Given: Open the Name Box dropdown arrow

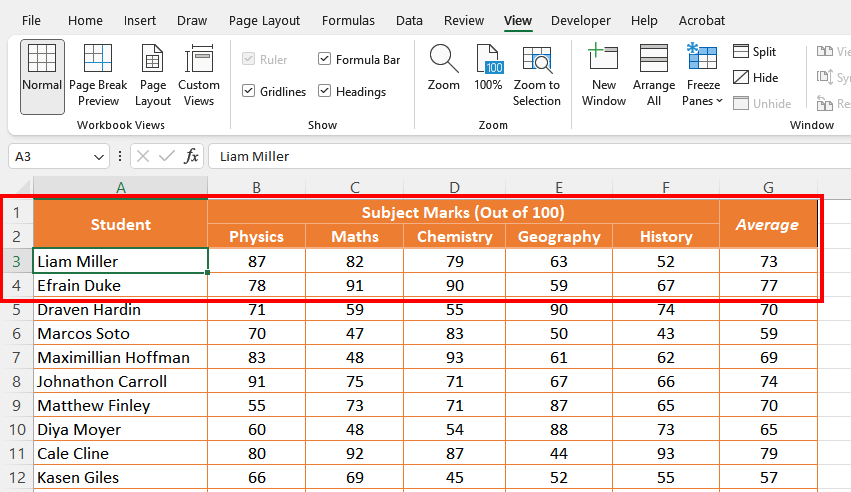Looking at the screenshot, I should coord(99,157).
